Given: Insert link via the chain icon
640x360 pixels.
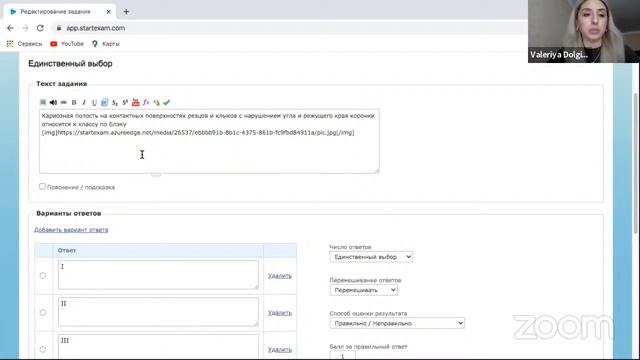Looking at the screenshot, I should [x=64, y=102].
